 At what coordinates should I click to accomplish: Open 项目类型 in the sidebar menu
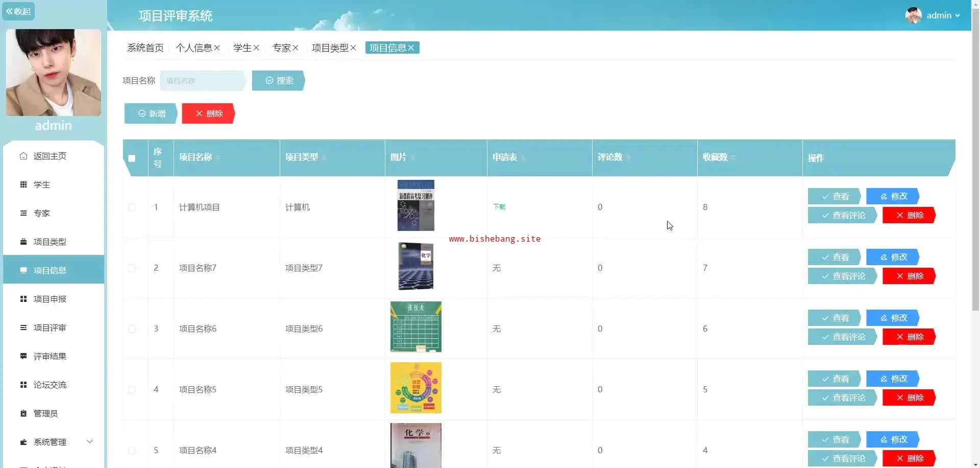tap(53, 242)
